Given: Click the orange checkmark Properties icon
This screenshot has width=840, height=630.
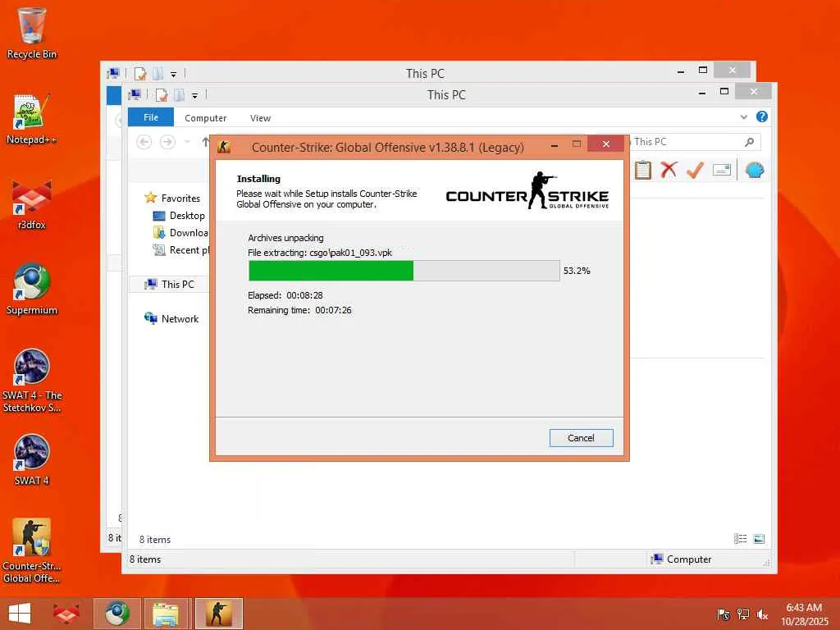Looking at the screenshot, I should point(695,171).
